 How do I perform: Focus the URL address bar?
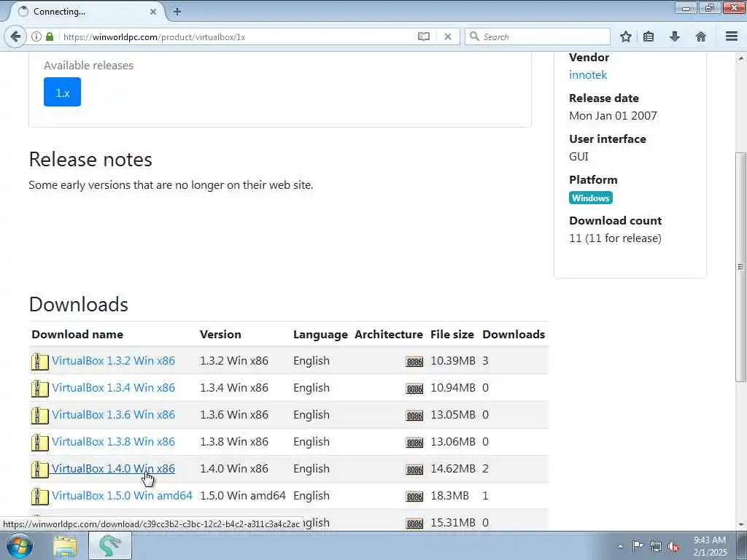tap(239, 36)
